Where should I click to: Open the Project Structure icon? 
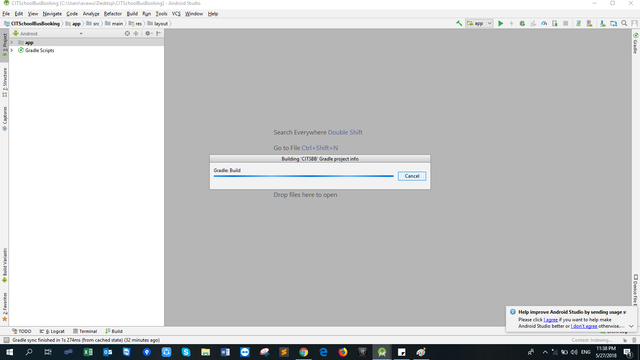pos(613,23)
